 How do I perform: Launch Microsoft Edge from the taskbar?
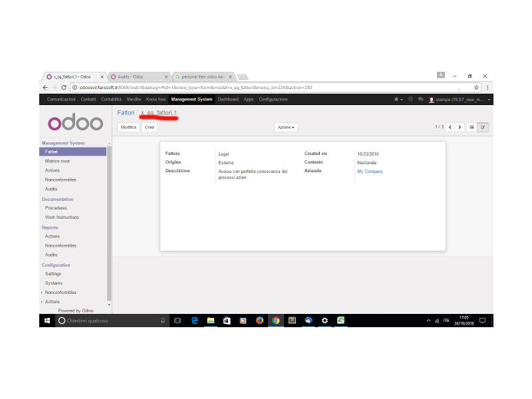(194, 321)
